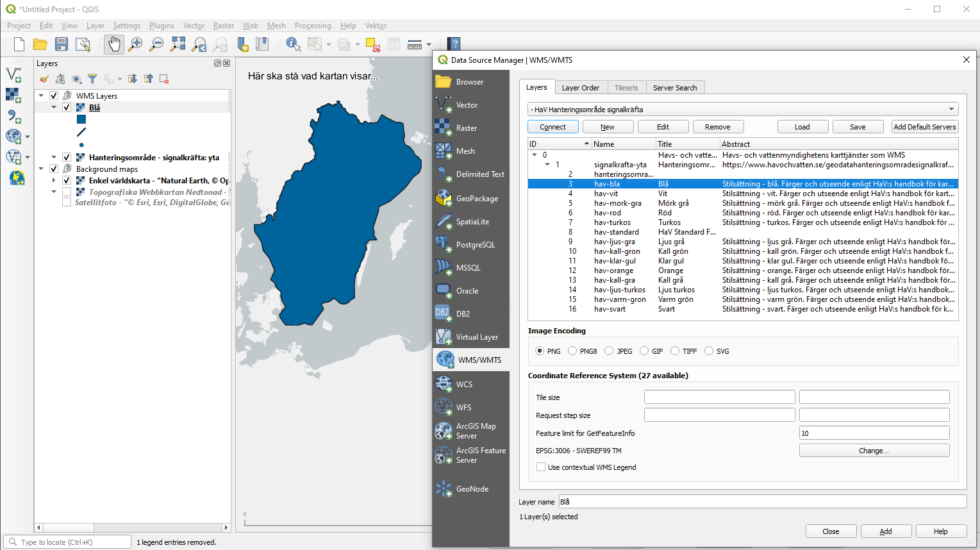The image size is (980, 550).
Task: Click the blue fill swatch under Blå layer
Action: point(81,119)
